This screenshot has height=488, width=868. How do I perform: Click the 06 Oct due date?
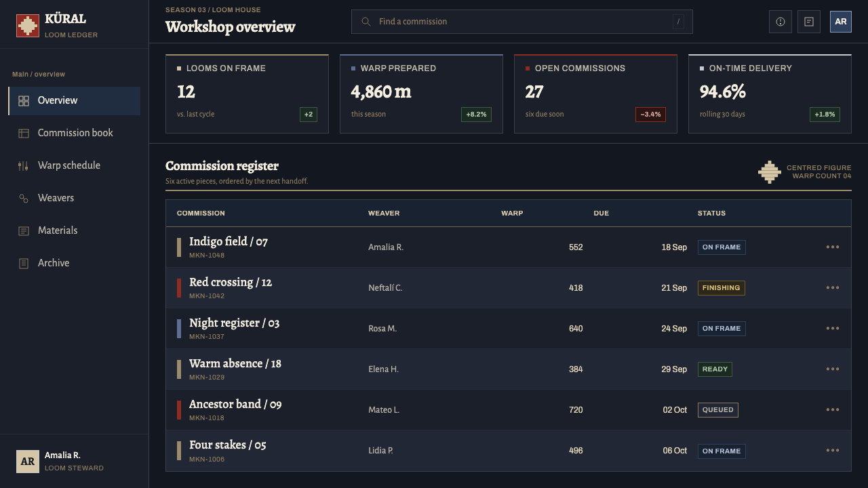(675, 451)
